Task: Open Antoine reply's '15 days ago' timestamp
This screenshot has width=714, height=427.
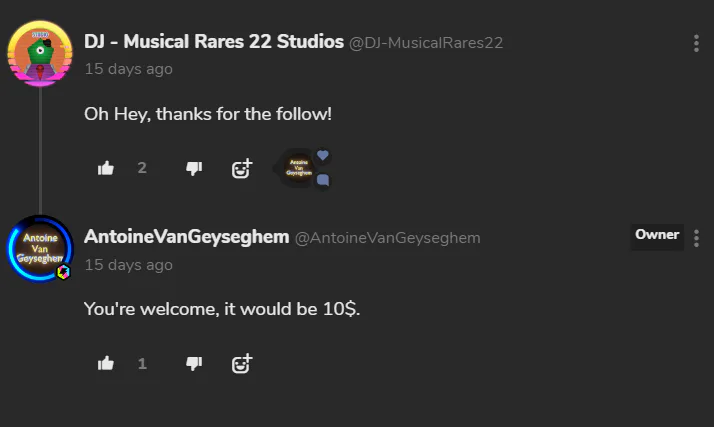Action: (128, 265)
